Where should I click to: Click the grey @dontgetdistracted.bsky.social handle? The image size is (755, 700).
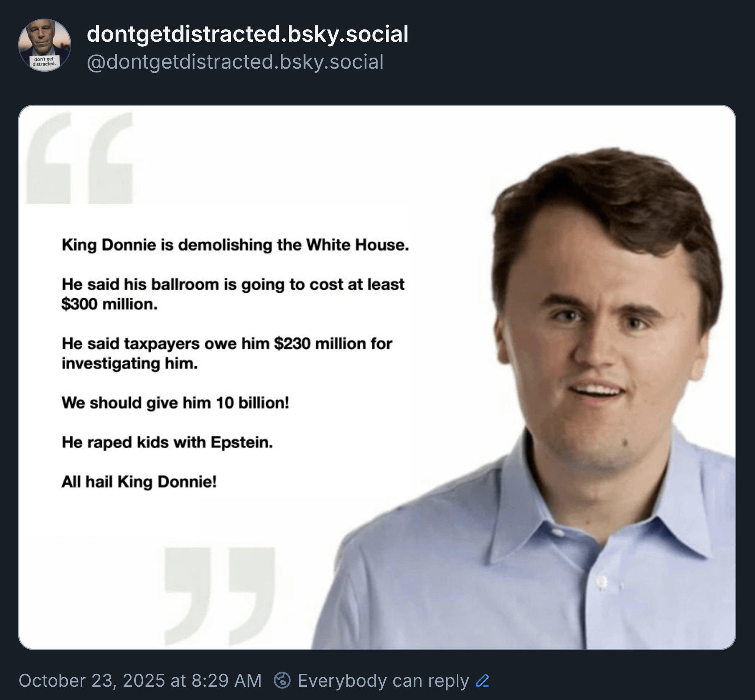pos(235,62)
